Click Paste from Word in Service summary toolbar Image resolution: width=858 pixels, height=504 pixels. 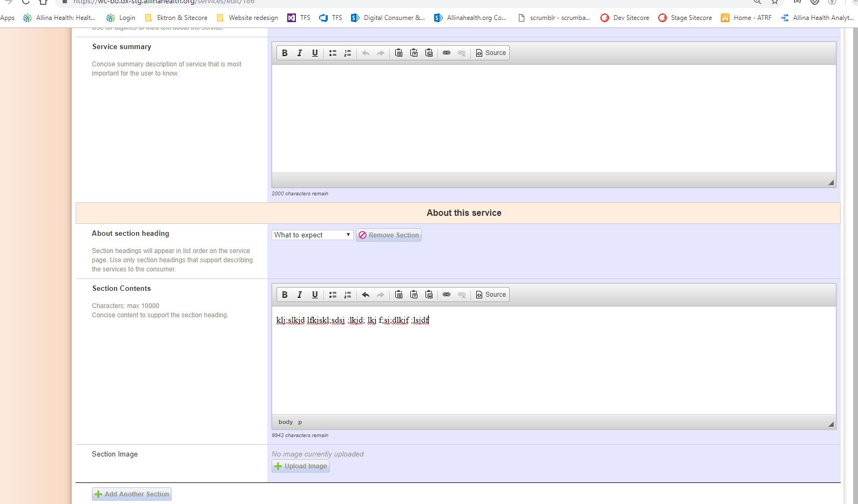429,53
